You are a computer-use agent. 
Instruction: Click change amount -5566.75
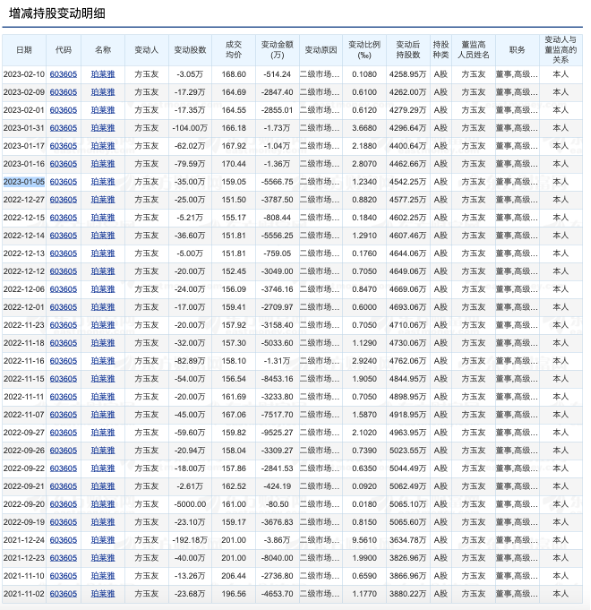point(277,182)
